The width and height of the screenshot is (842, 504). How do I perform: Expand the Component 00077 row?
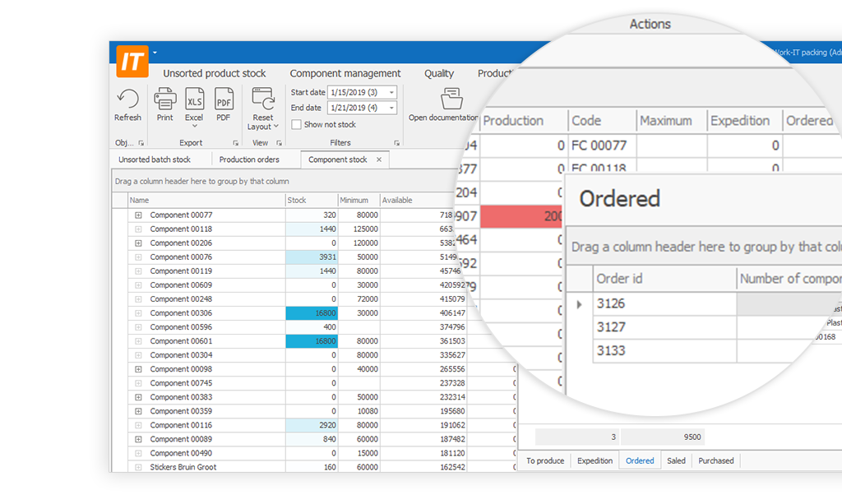click(x=138, y=215)
